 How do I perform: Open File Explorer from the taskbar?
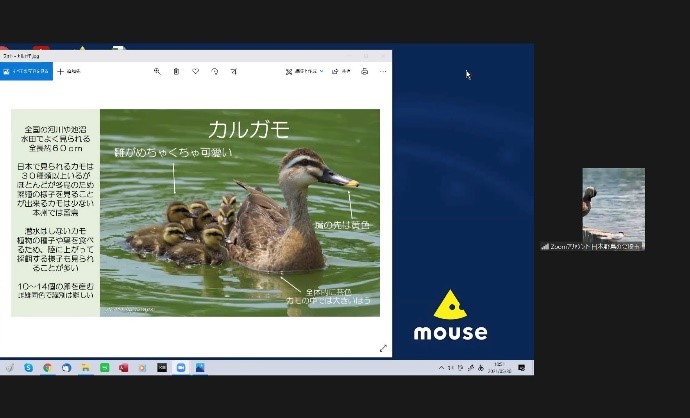(85, 367)
